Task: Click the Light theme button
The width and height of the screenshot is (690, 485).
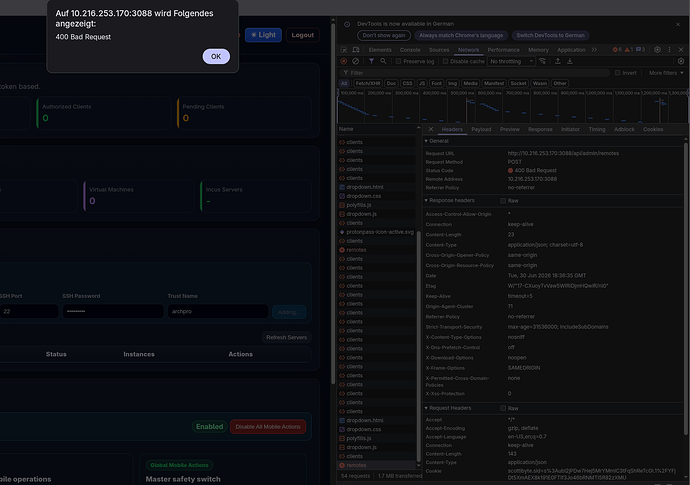Action: tap(263, 35)
